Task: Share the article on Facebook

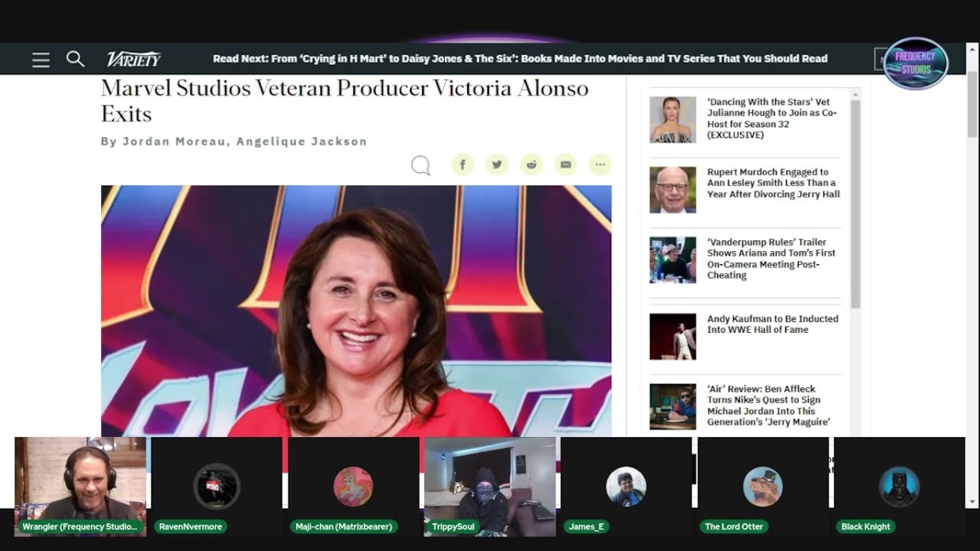Action: tap(462, 165)
